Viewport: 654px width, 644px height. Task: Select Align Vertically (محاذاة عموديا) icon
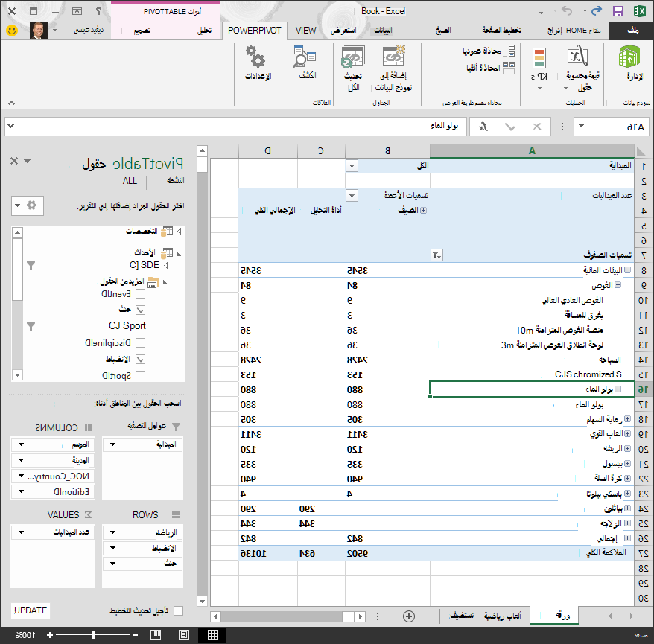click(509, 51)
